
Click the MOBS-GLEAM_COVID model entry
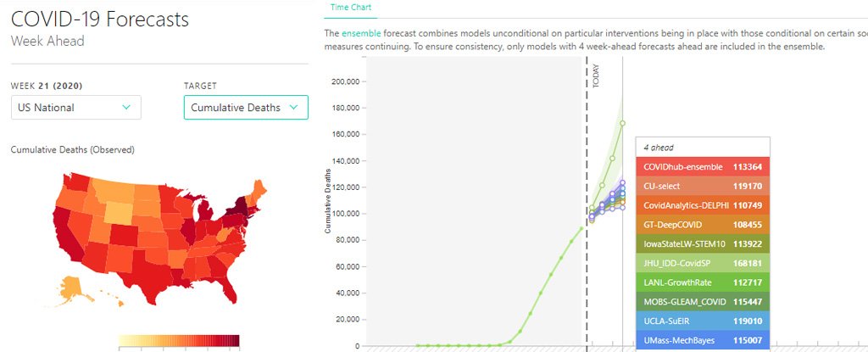[703, 302]
